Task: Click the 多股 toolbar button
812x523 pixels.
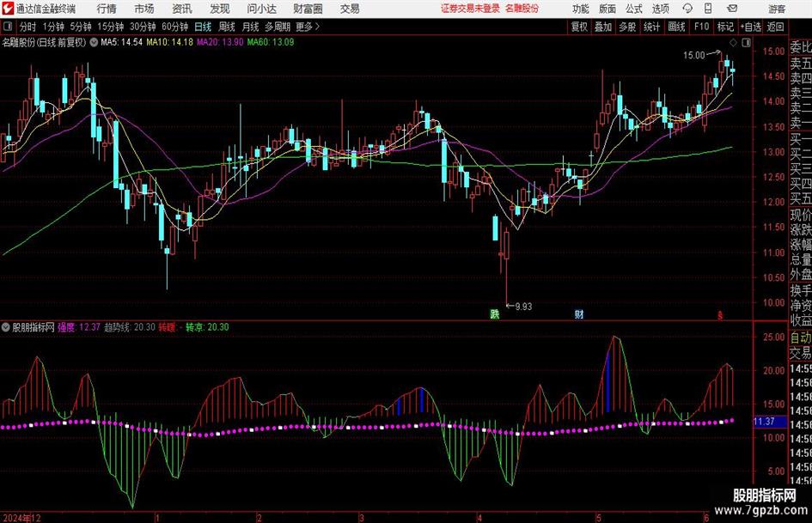Action: click(627, 27)
